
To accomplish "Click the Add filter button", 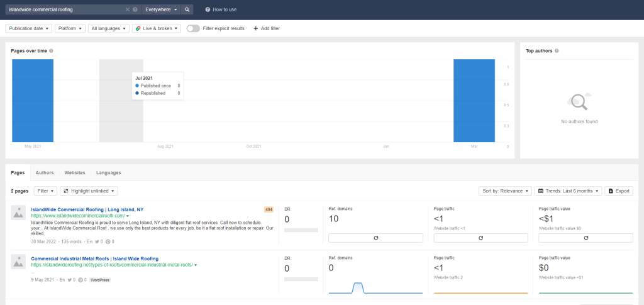I will 267,28.
